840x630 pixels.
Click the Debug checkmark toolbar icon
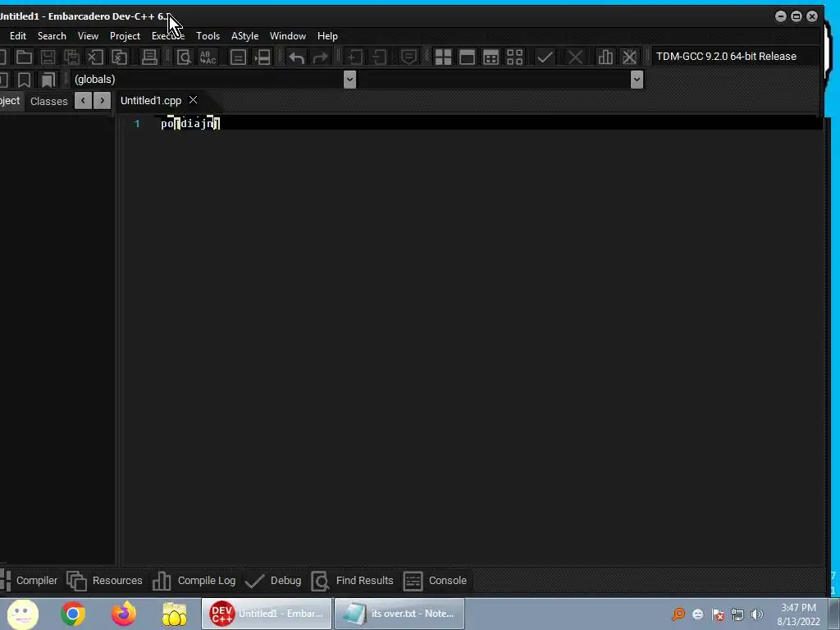[x=545, y=57]
